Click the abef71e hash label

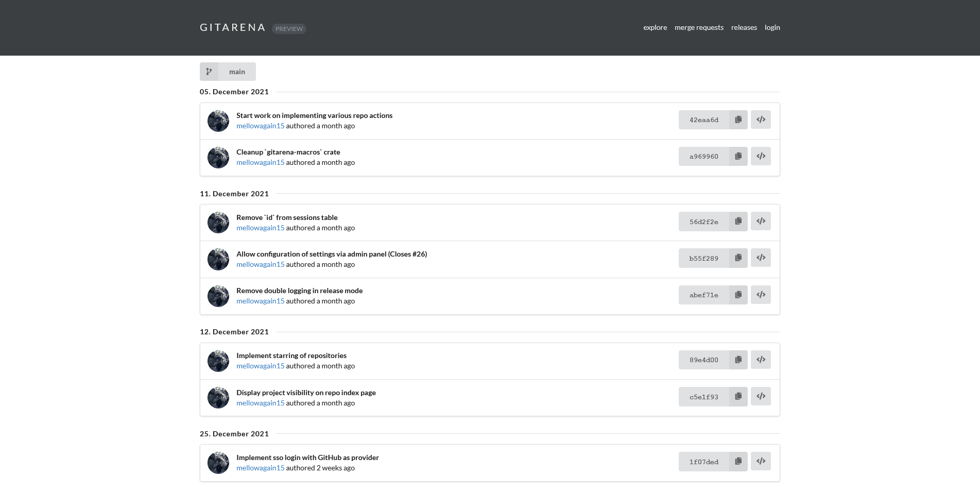[704, 295]
